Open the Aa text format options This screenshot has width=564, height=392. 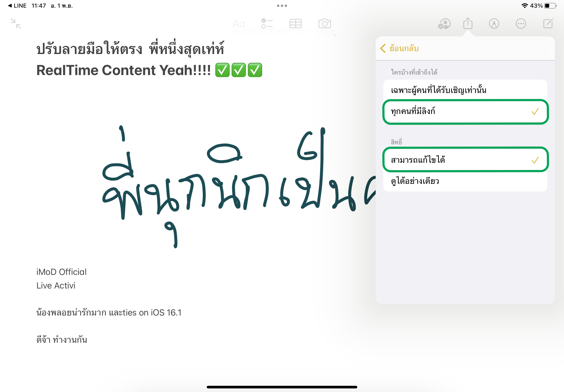point(239,24)
